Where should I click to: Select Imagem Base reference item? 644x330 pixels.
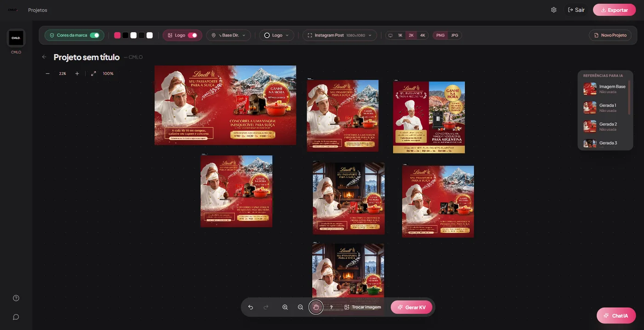[x=604, y=89]
